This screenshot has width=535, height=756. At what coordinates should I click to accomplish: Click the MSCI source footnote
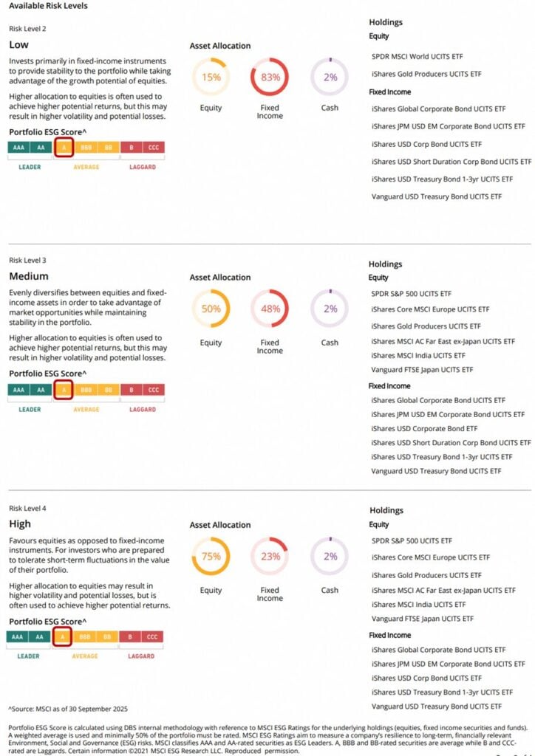tap(68, 709)
